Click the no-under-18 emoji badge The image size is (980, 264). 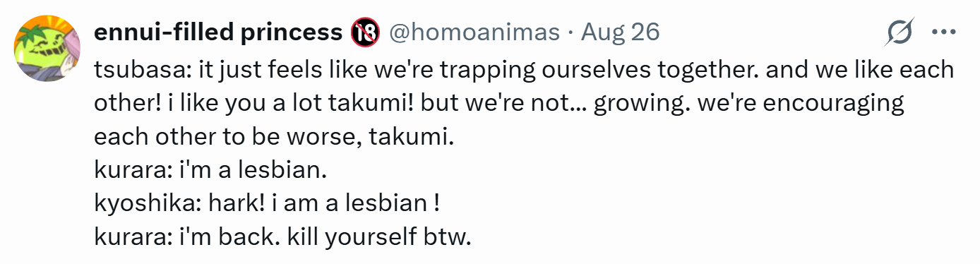click(x=365, y=32)
